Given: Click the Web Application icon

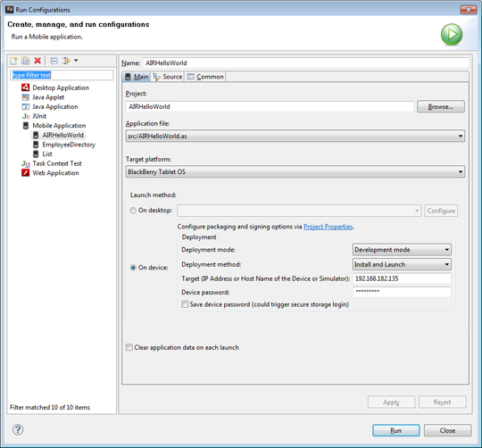Looking at the screenshot, I should point(26,173).
